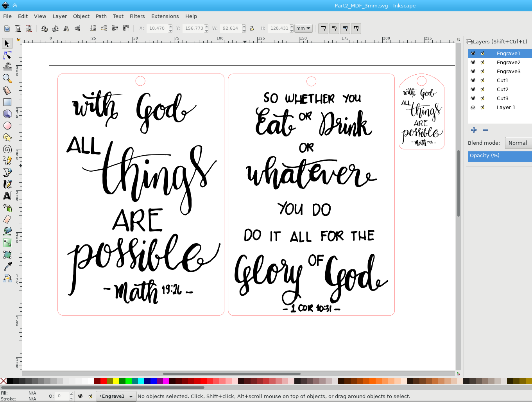Pick the yellow palette swatch
The height and width of the screenshot is (402, 532).
coord(116,381)
